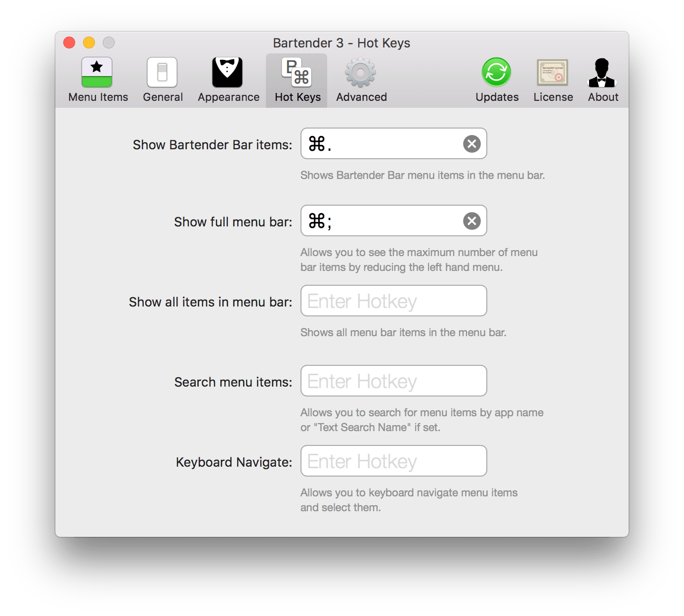
Task: Close the Bartender window with red button
Action: pyautogui.click(x=69, y=43)
